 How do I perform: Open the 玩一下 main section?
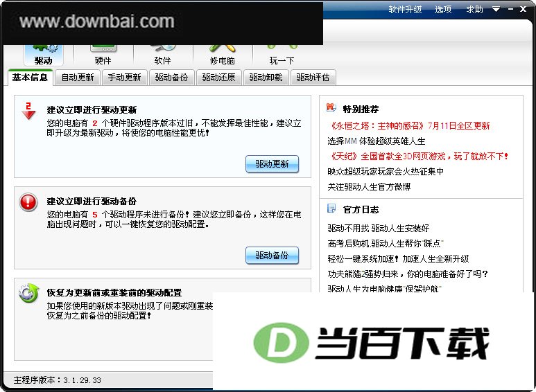pyautogui.click(x=282, y=55)
